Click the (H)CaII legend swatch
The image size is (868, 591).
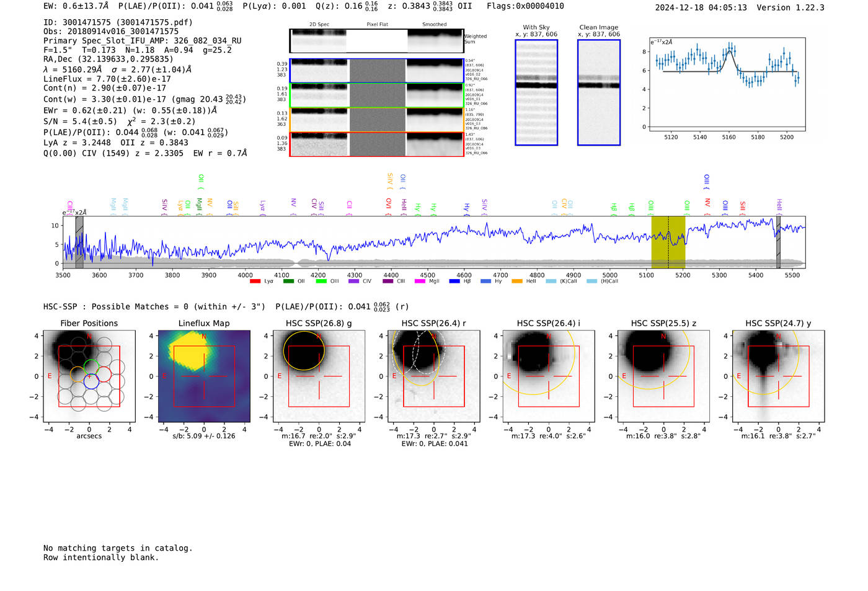[x=591, y=281]
